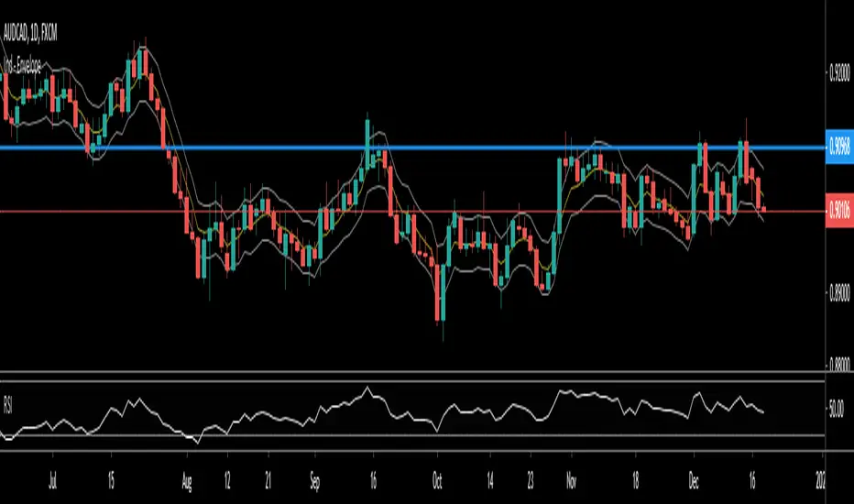Select the red horizontal current-price line

[x=412, y=211]
